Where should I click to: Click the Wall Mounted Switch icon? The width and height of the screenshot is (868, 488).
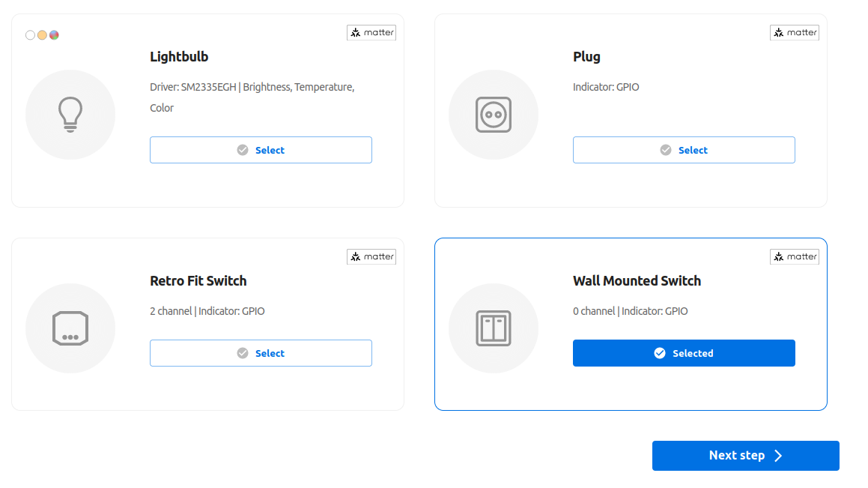[494, 328]
